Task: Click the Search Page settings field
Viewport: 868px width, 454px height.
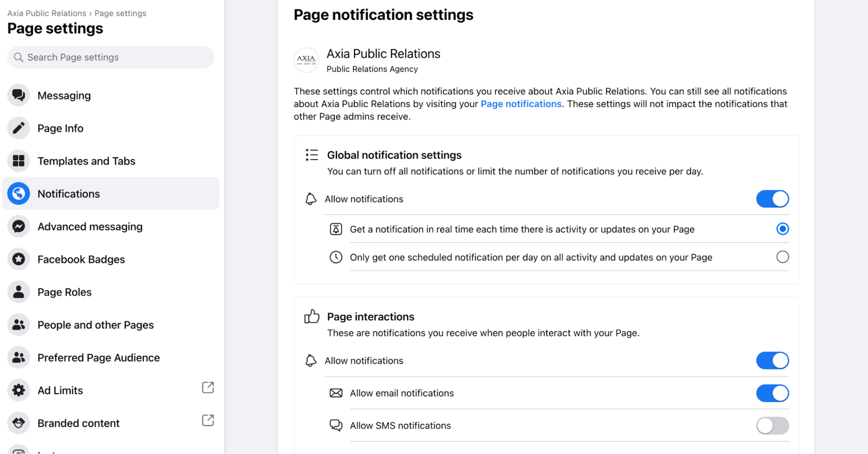Action: 110,57
